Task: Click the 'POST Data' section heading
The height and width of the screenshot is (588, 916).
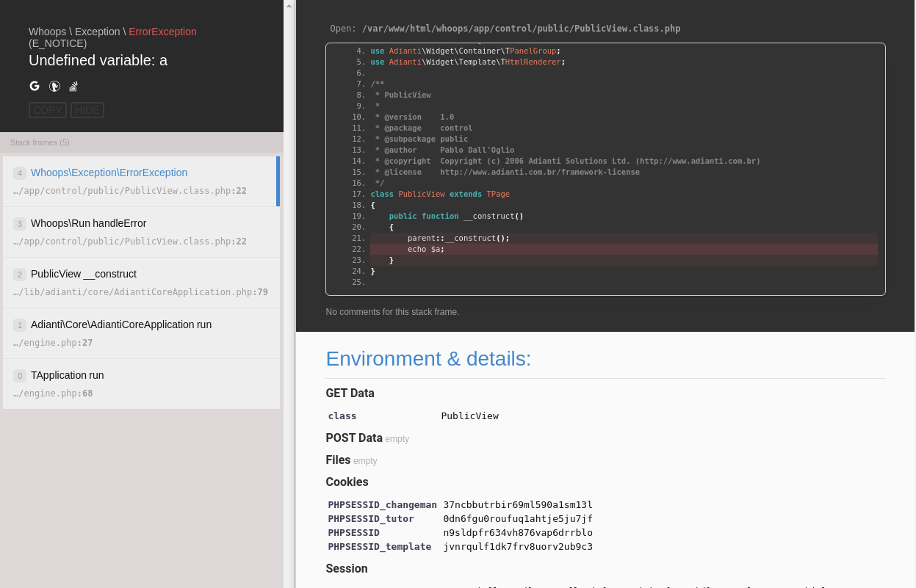Action: (354, 438)
